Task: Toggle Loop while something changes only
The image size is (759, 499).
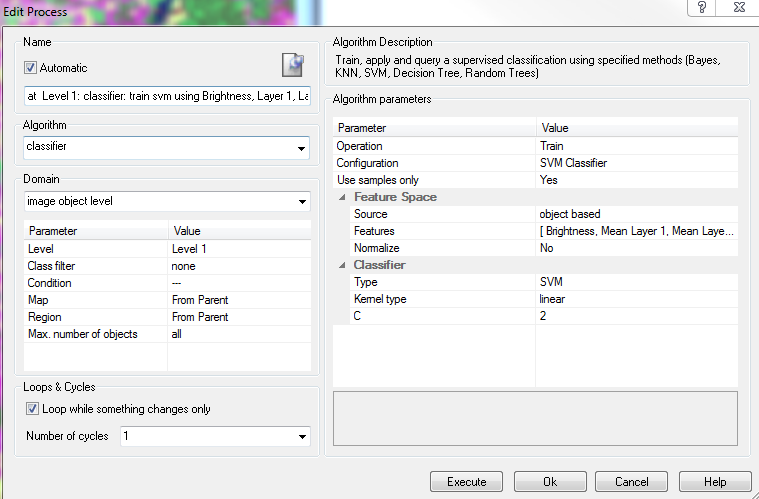Action: pyautogui.click(x=32, y=409)
